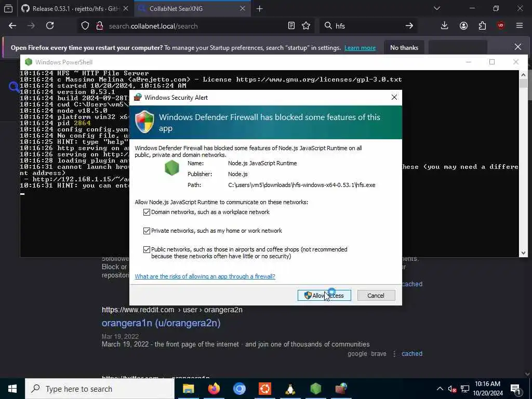Close the CollabNet SearXNG tab

pos(243,8)
